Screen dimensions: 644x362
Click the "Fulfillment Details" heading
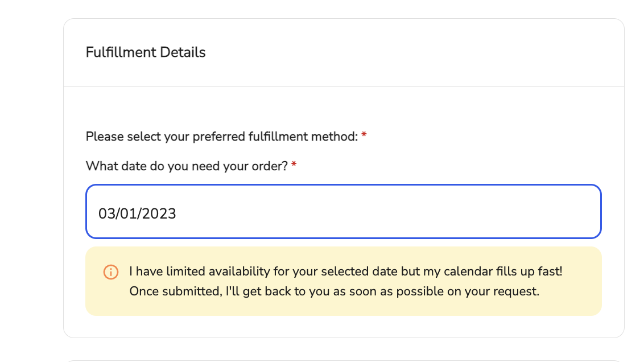tap(146, 52)
